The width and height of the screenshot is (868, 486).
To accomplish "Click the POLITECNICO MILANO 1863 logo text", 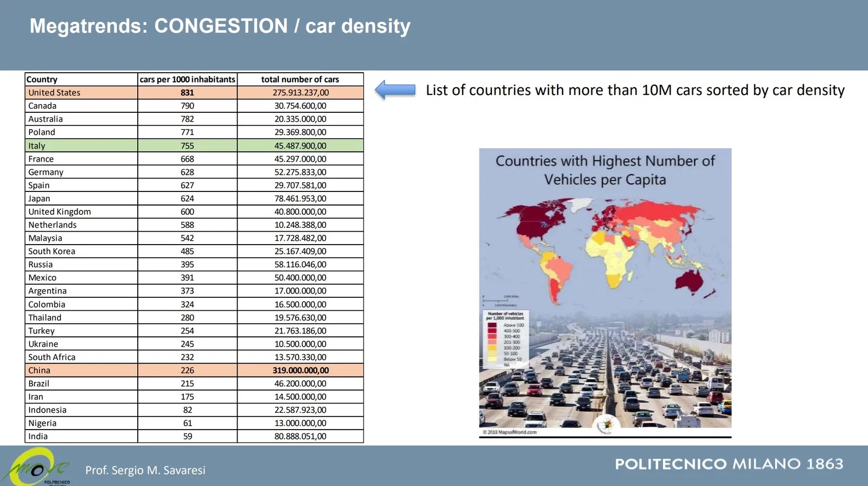I will coord(729,464).
